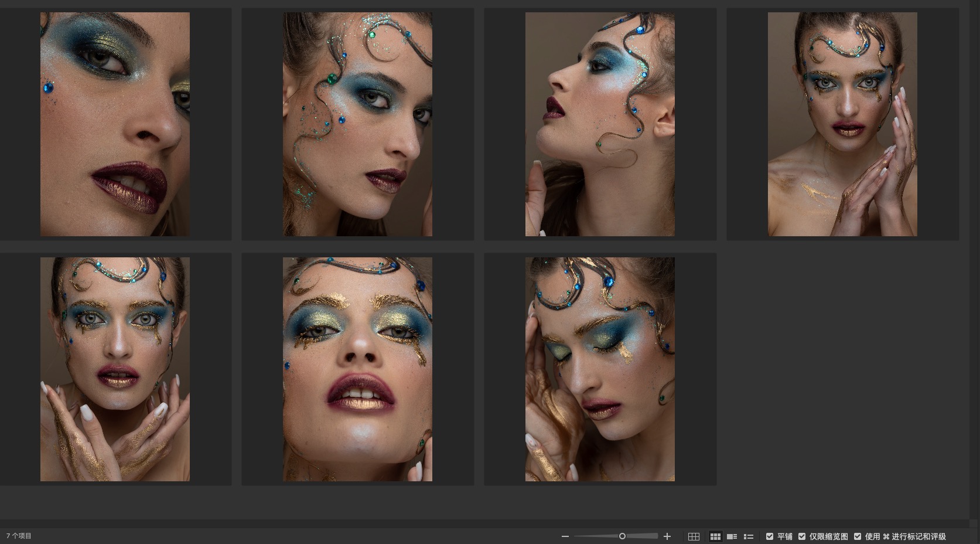
Task: Click the vertical scrollbar at right edge
Action: [974, 258]
